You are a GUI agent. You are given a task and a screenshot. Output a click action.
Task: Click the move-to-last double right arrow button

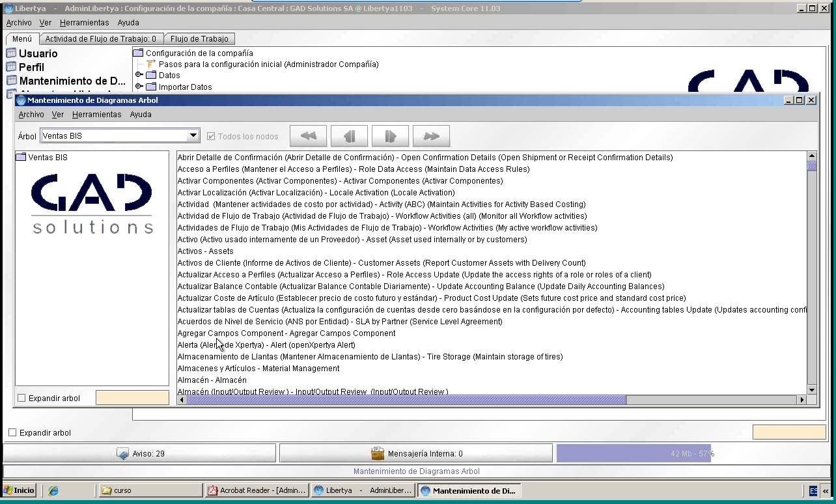431,136
